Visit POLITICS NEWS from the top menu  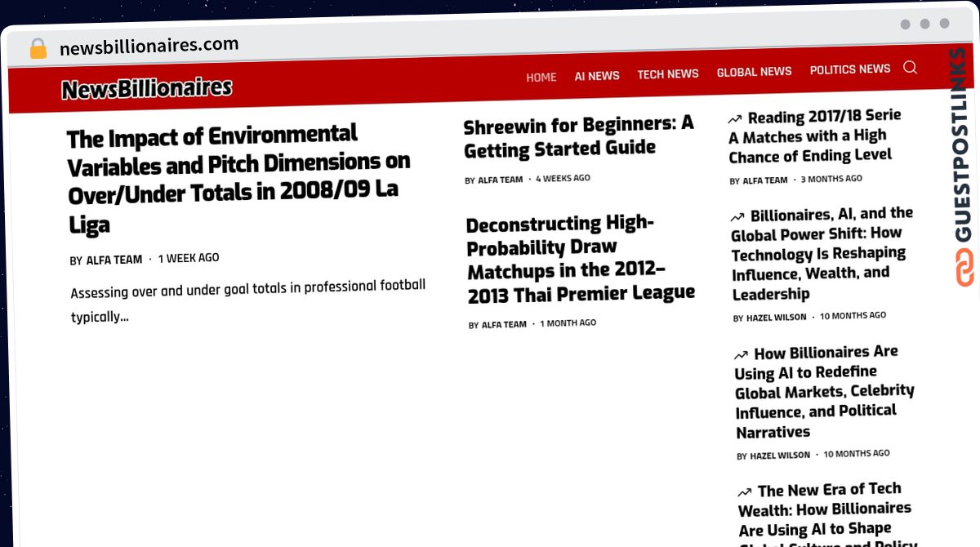pyautogui.click(x=850, y=69)
